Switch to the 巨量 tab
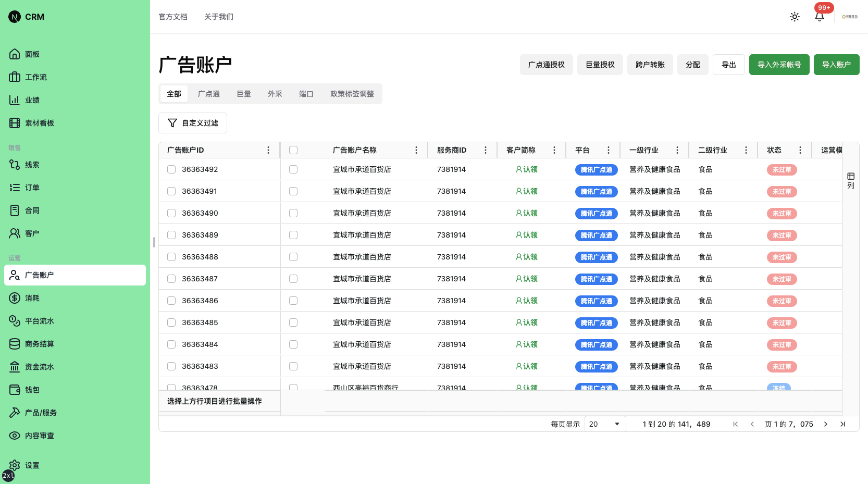Screen dimensions: 868x484 tap(243, 94)
